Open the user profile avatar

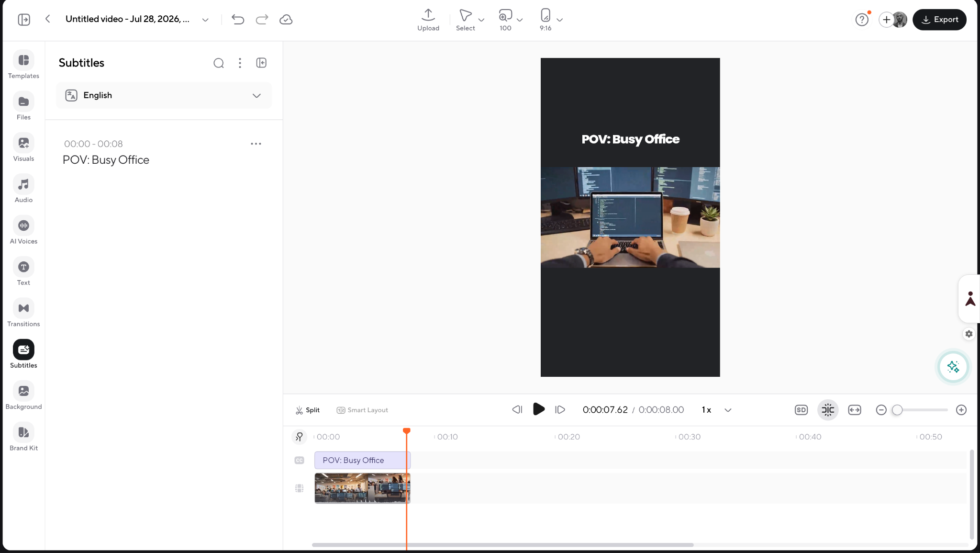[900, 20]
